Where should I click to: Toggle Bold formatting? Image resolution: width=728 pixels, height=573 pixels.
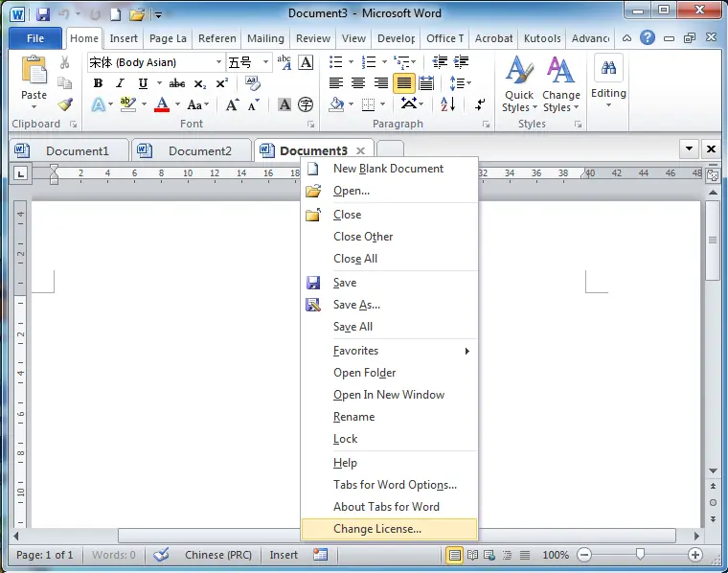pos(98,83)
